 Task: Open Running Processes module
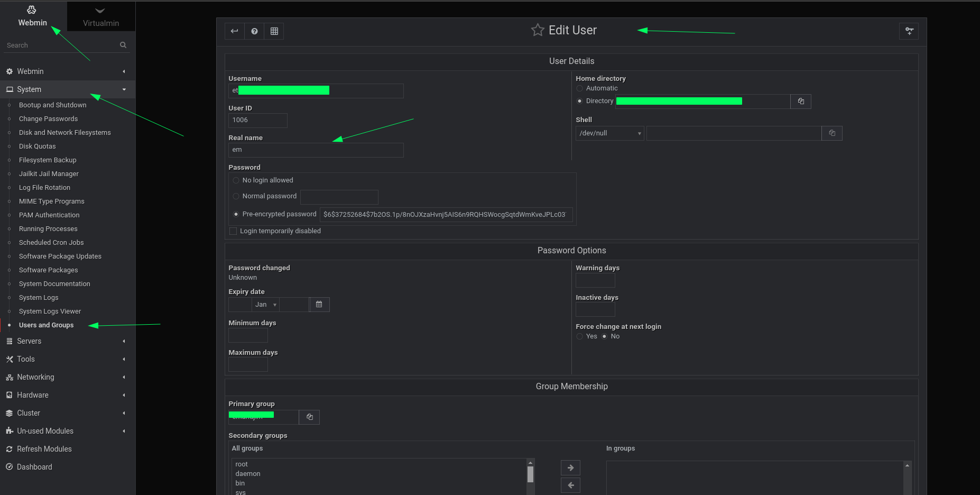(48, 229)
